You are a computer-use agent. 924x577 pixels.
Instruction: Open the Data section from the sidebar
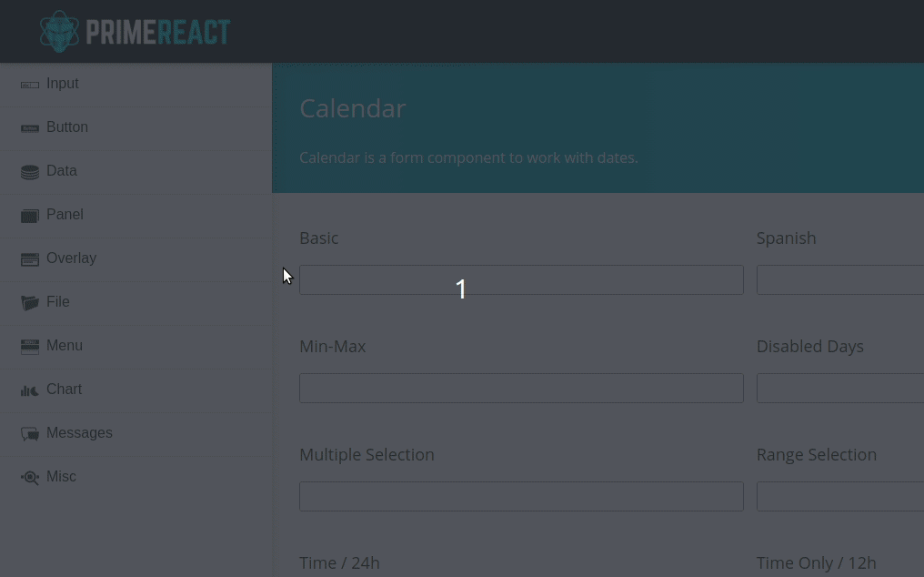point(62,171)
